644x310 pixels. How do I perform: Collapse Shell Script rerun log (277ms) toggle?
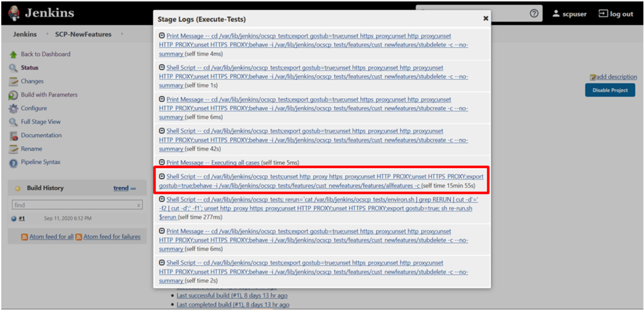pos(162,199)
